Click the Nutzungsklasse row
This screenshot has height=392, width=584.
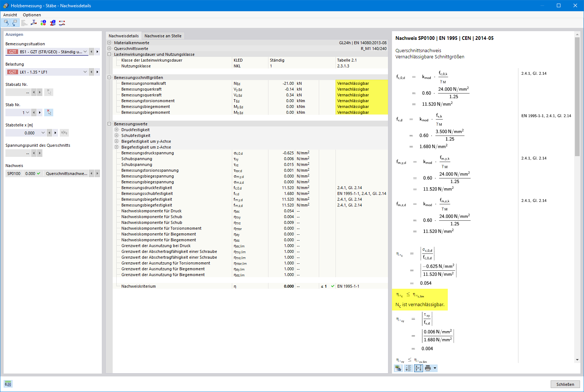coord(251,66)
